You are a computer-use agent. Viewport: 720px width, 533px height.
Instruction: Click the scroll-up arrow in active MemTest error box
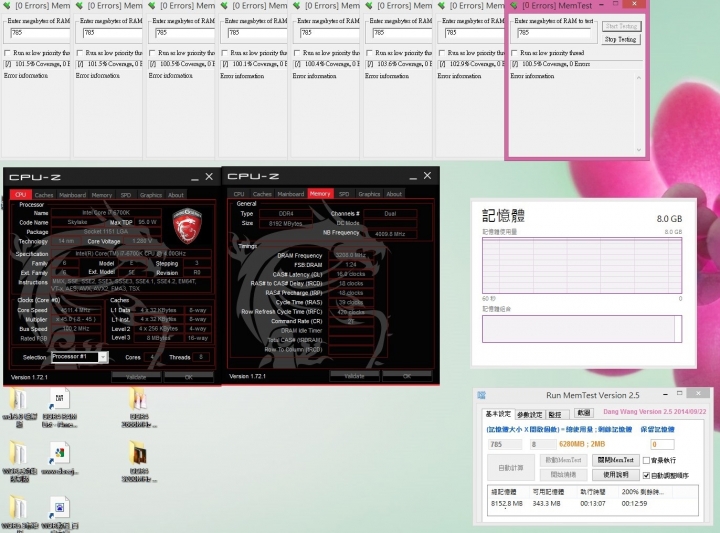coord(639,78)
